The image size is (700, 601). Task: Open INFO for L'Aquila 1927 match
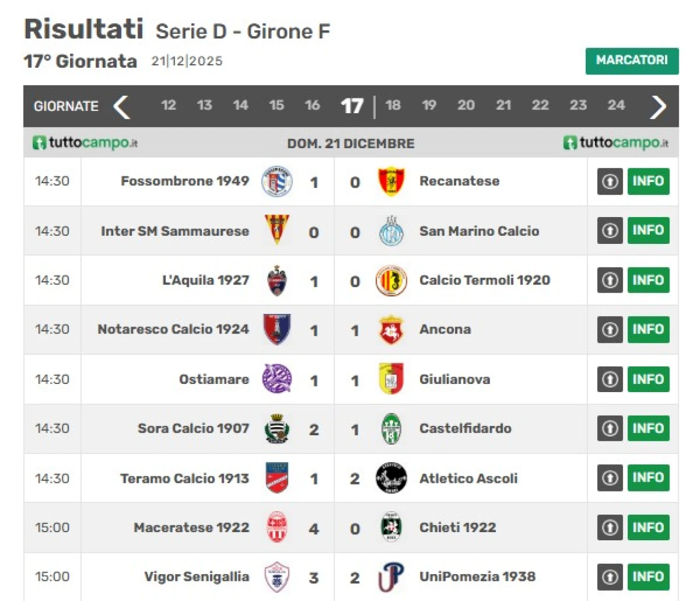click(648, 281)
